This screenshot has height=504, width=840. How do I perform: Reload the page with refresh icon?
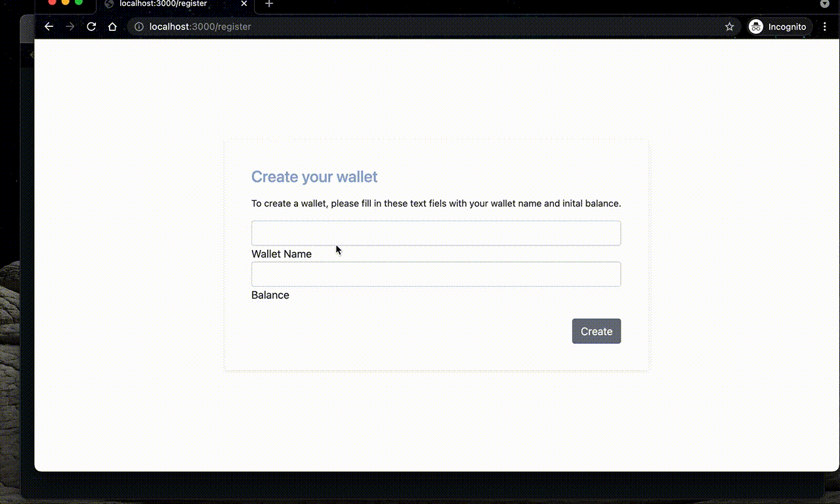click(91, 27)
